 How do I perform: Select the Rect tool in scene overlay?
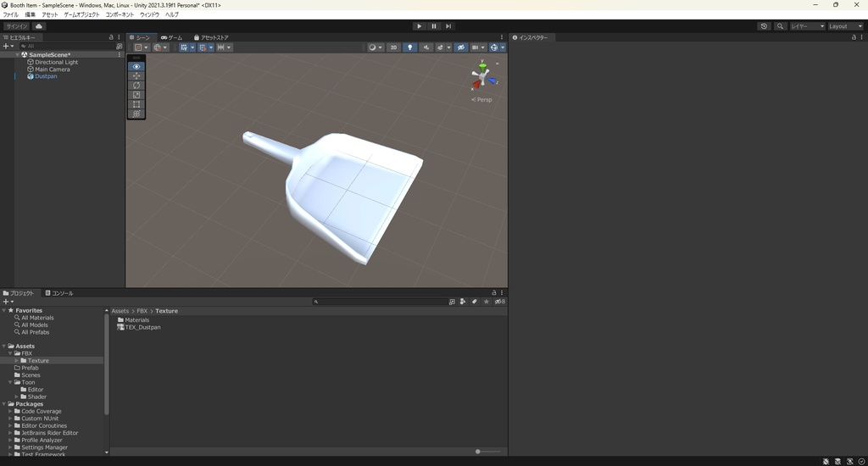136,104
